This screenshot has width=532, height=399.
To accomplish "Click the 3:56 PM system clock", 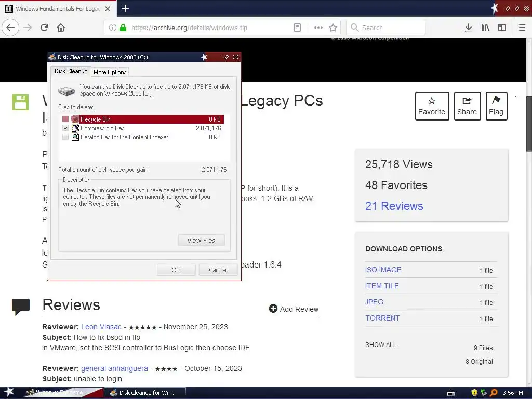I will pyautogui.click(x=513, y=393).
